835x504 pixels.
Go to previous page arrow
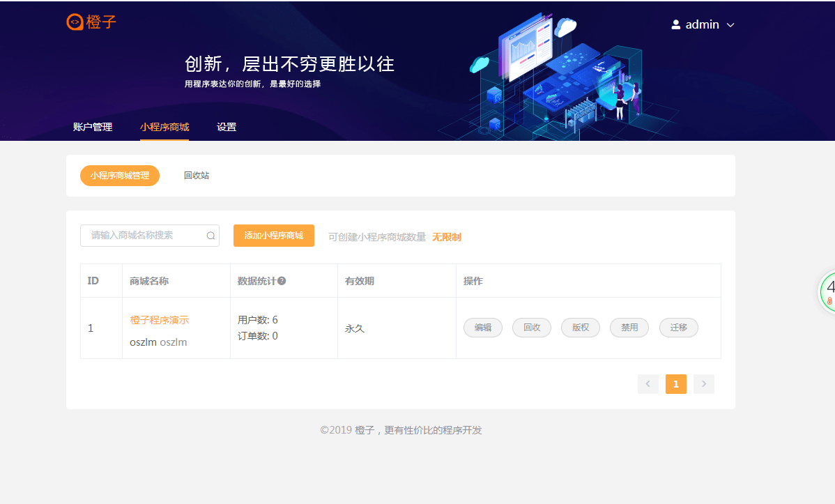click(x=648, y=384)
